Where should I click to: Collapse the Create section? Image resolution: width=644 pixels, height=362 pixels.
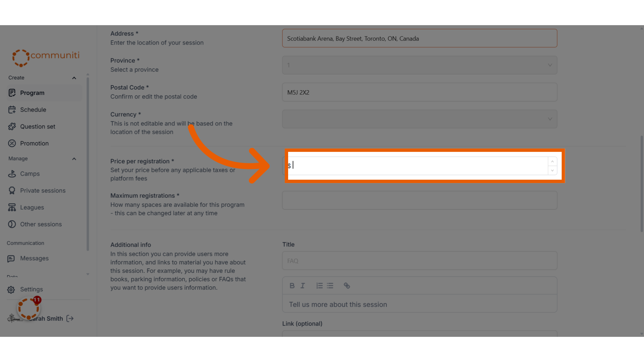point(74,78)
